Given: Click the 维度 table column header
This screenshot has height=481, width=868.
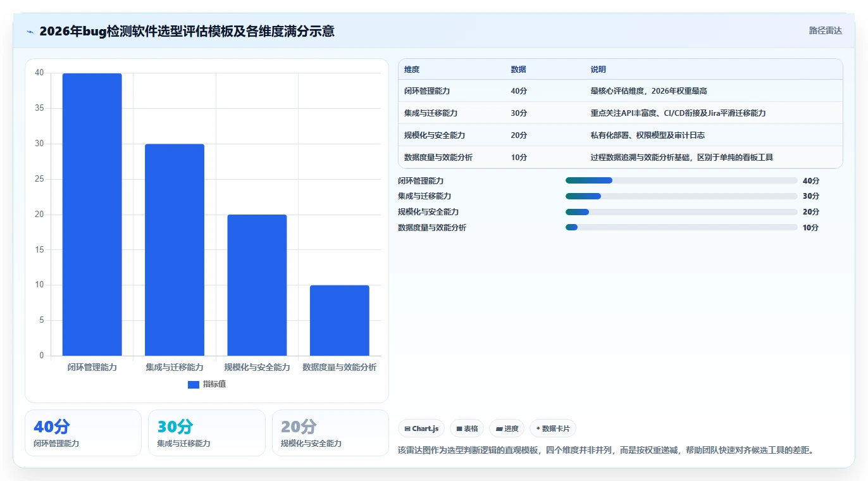Looking at the screenshot, I should click(412, 70).
